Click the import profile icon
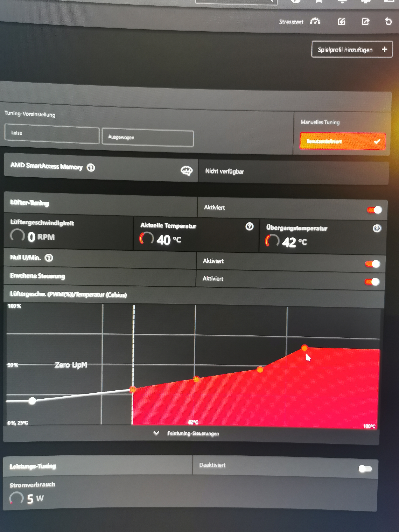This screenshot has width=399, height=532. point(342,22)
